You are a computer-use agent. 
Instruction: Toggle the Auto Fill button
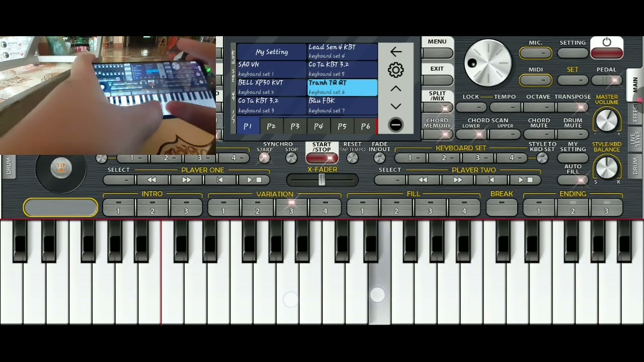point(573,180)
